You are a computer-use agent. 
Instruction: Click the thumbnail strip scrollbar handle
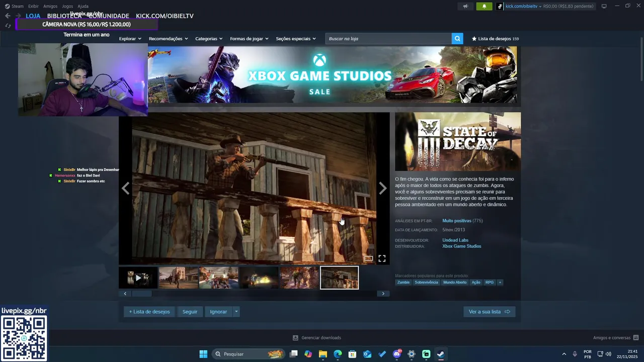(141, 294)
